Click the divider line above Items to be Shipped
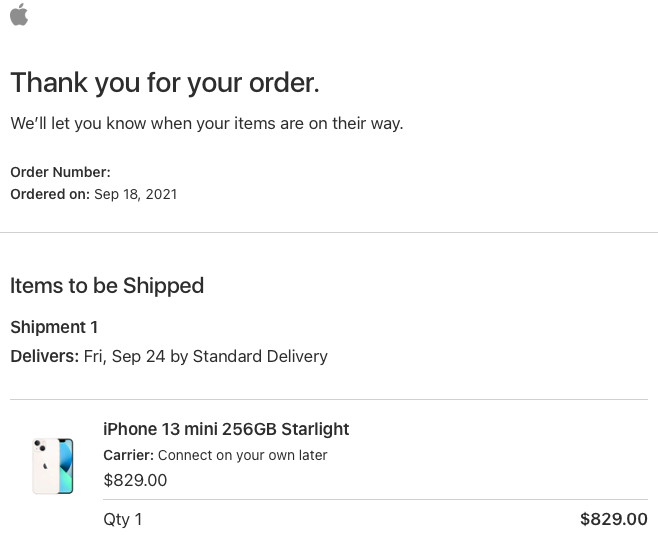This screenshot has height=543, width=658. click(329, 233)
